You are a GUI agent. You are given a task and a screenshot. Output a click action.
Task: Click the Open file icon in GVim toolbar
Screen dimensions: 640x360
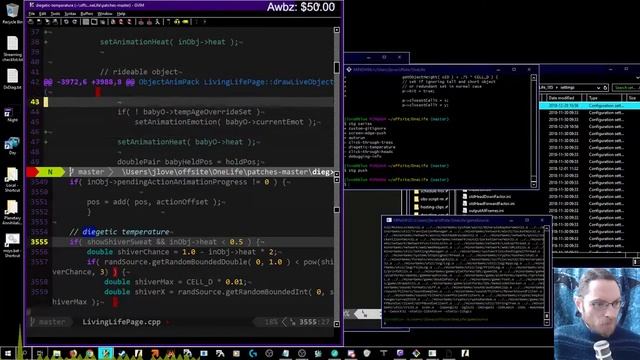point(31,22)
